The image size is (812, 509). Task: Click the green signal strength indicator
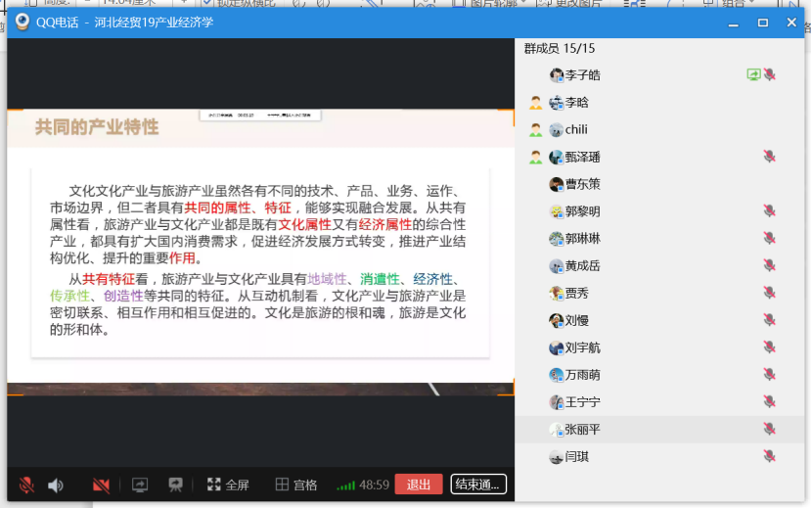pos(345,486)
